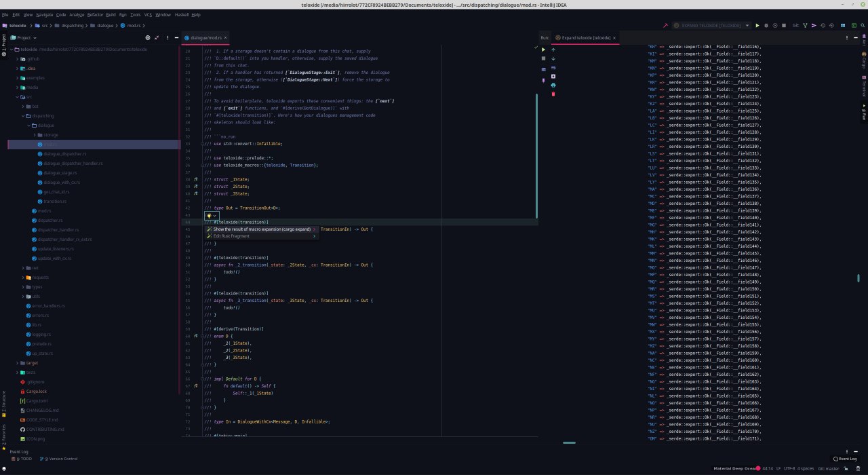Open dialogue_dispatcher.rs file
Image resolution: width=868 pixels, height=475 pixels.
(x=64, y=154)
